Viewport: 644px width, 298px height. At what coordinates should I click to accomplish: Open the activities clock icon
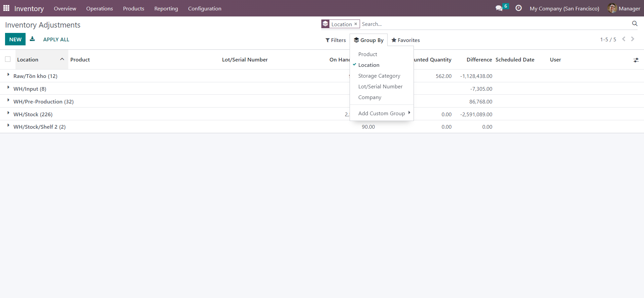pos(518,8)
